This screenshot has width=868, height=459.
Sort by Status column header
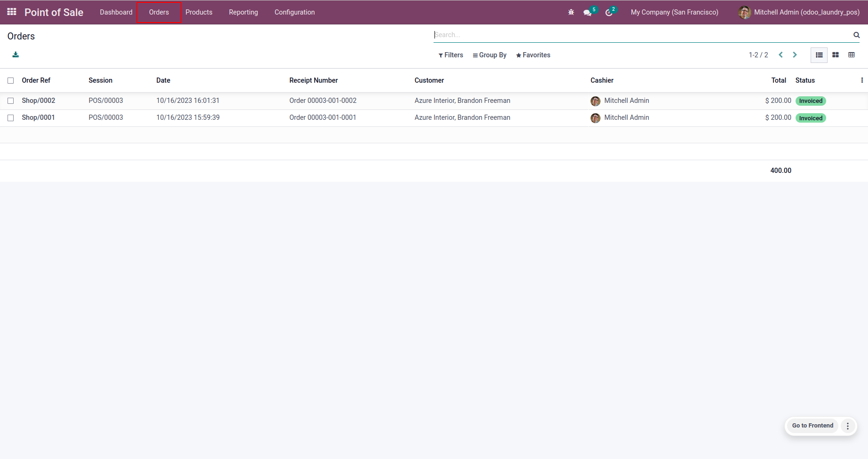point(805,80)
